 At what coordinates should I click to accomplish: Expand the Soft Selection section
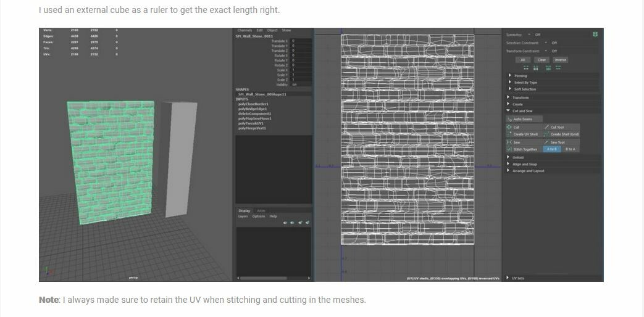click(x=553, y=89)
